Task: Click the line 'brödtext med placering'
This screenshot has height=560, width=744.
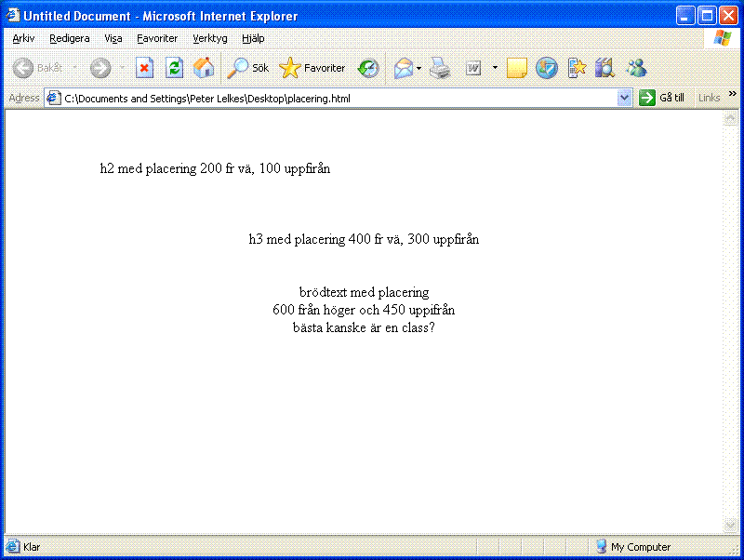Action: point(364,292)
